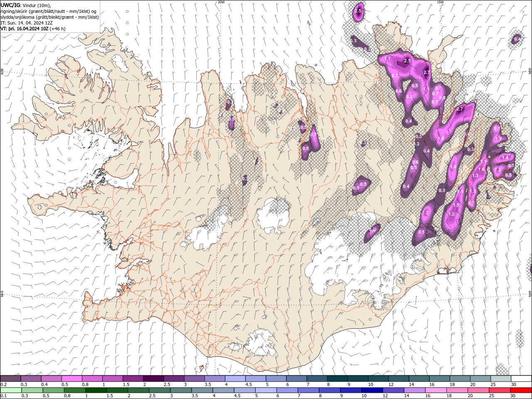Click the upper legend swatch for 25–30
Screen dimensions: 532x399
(501, 379)
